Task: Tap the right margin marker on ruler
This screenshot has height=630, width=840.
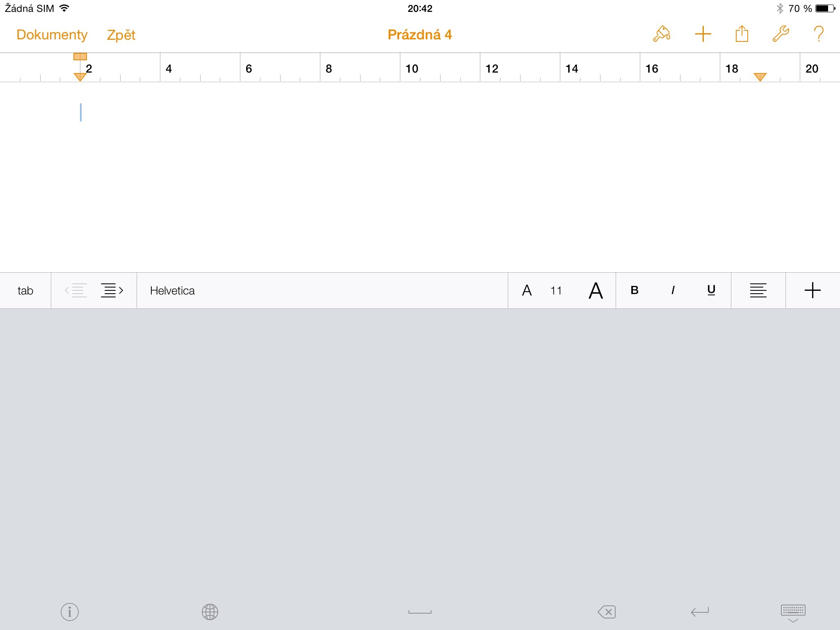Action: click(760, 77)
